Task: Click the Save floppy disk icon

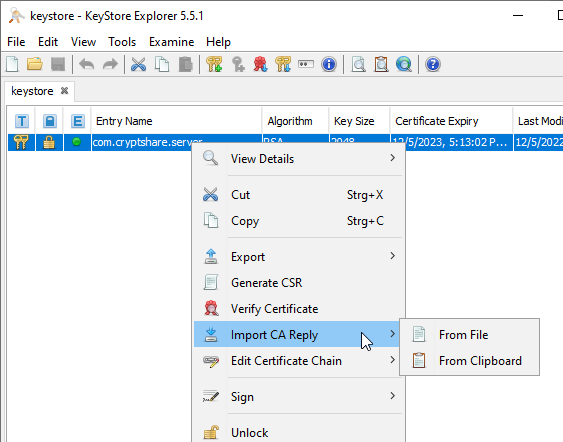Action: [58, 65]
